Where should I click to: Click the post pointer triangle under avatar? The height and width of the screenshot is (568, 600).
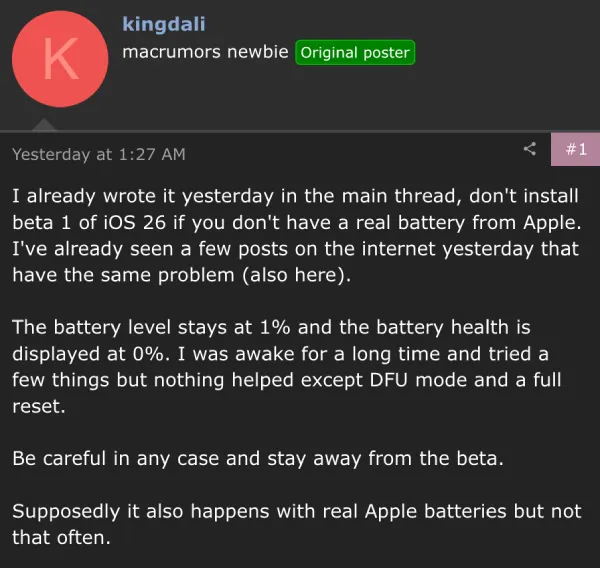coord(44,124)
